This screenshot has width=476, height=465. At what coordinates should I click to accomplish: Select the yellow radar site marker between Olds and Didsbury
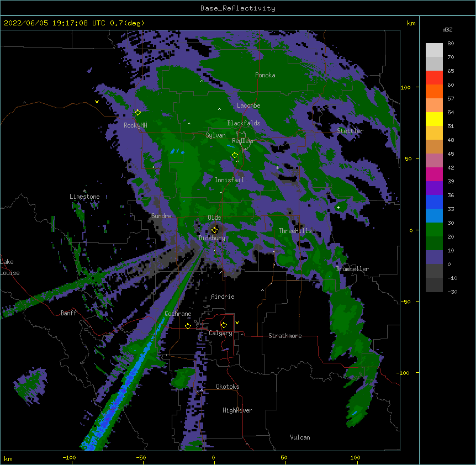(x=214, y=230)
